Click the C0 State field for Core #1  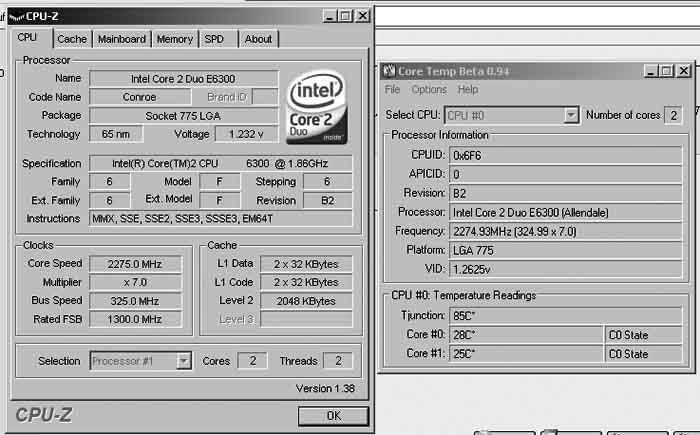[x=644, y=354]
